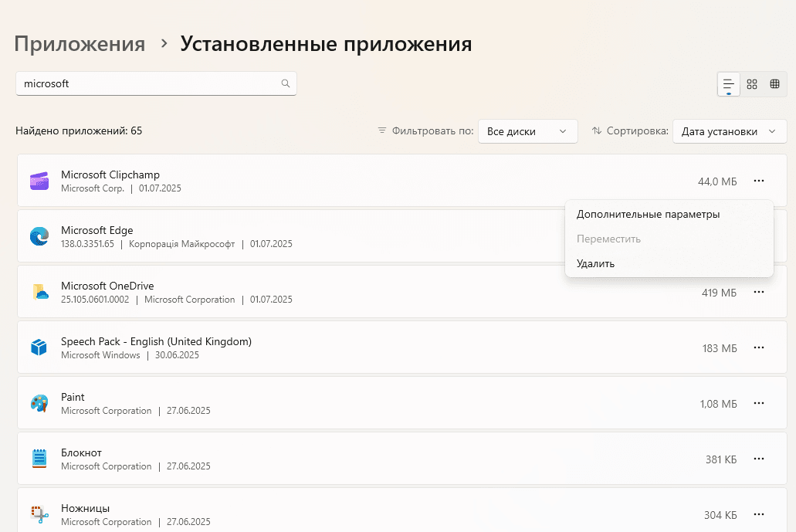
Task: Click Edge version 138.0.3351.65 text
Action: (x=87, y=244)
